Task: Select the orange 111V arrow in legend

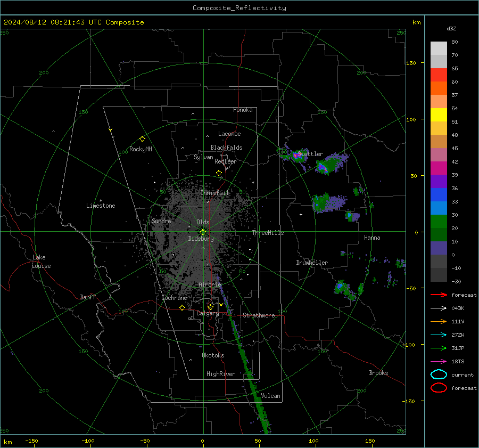Action: click(x=439, y=321)
